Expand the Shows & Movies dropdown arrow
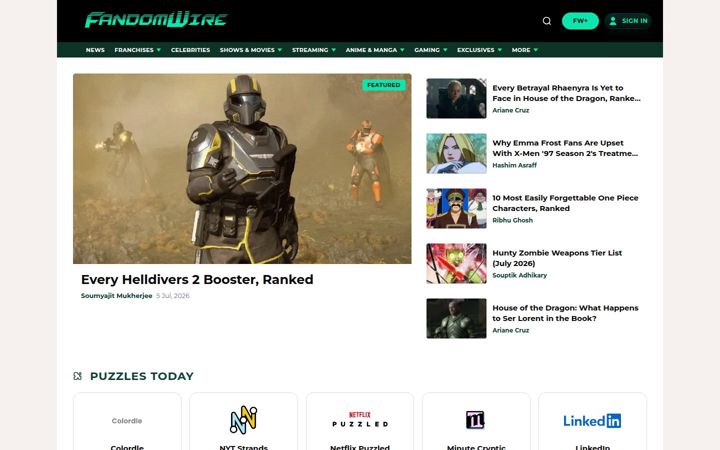The height and width of the screenshot is (450, 720). coord(280,50)
